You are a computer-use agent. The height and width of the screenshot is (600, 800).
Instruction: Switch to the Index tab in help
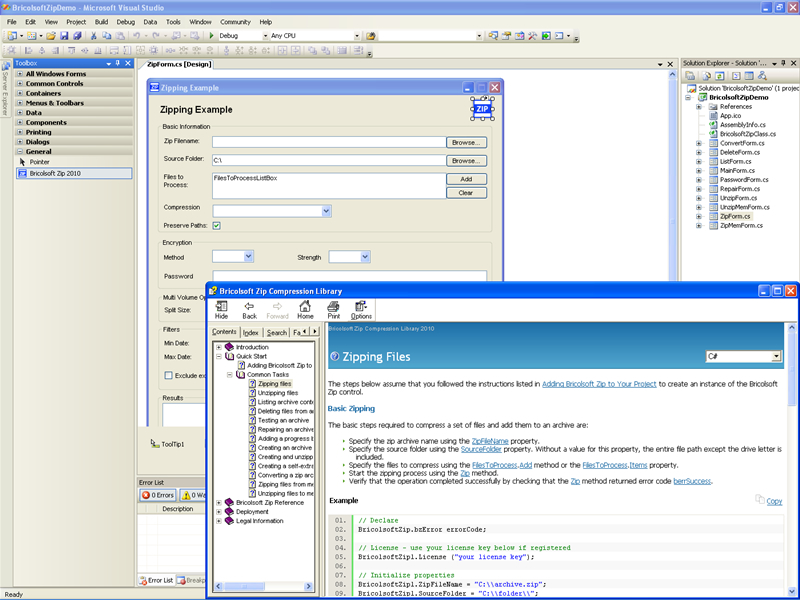(251, 333)
